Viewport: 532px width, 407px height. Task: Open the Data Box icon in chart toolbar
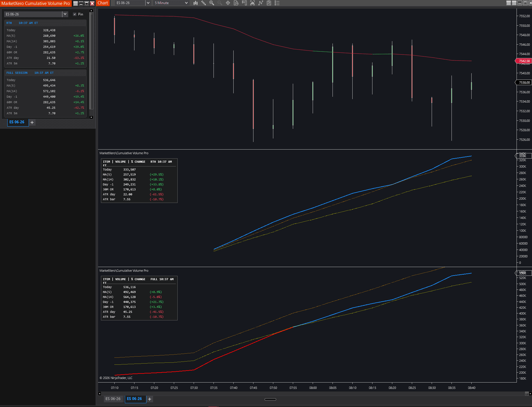(x=236, y=3)
